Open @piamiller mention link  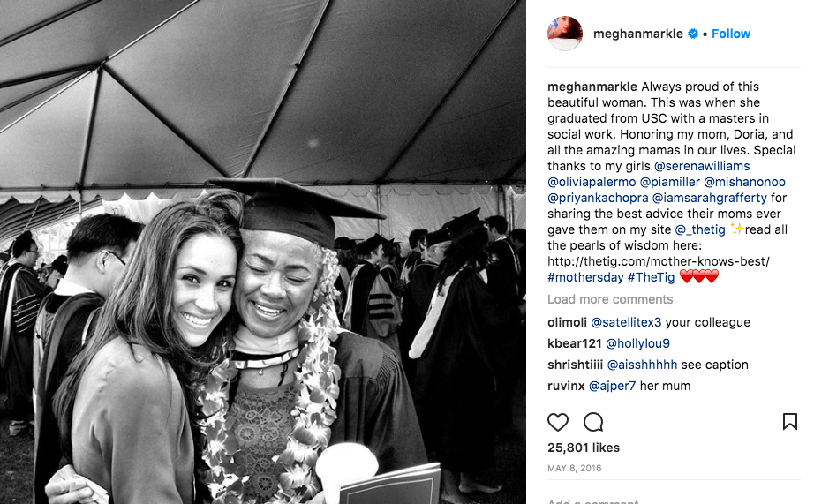point(670,182)
